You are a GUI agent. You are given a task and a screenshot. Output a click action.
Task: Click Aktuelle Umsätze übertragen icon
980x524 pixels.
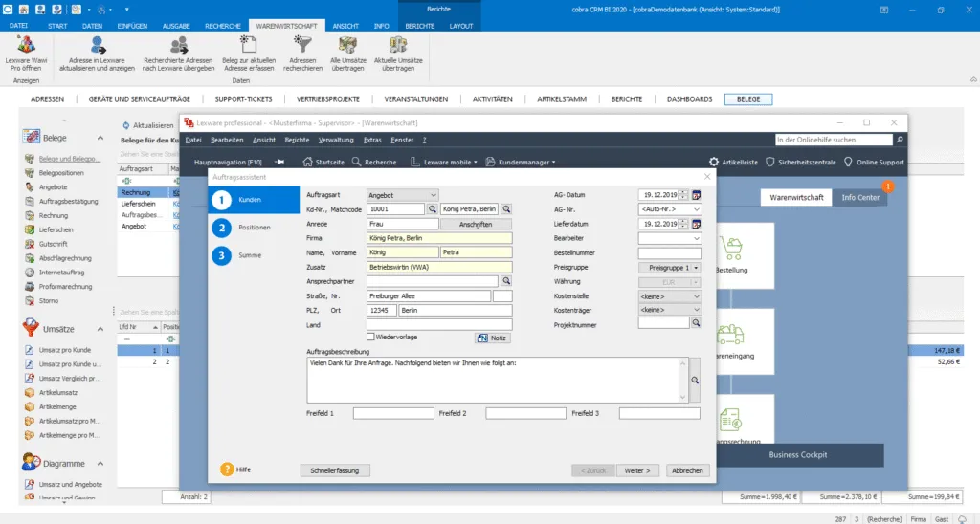point(398,45)
